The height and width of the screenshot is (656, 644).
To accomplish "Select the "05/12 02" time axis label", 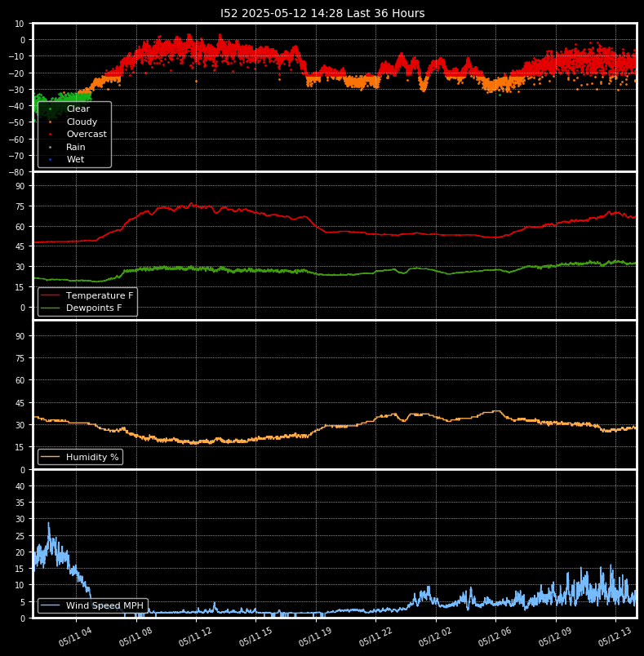I will click(x=435, y=636).
